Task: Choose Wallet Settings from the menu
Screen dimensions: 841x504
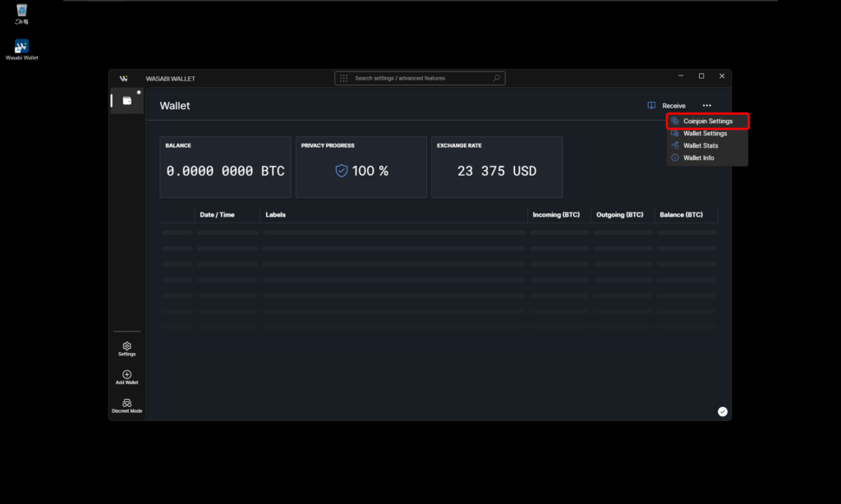Action: pos(707,134)
